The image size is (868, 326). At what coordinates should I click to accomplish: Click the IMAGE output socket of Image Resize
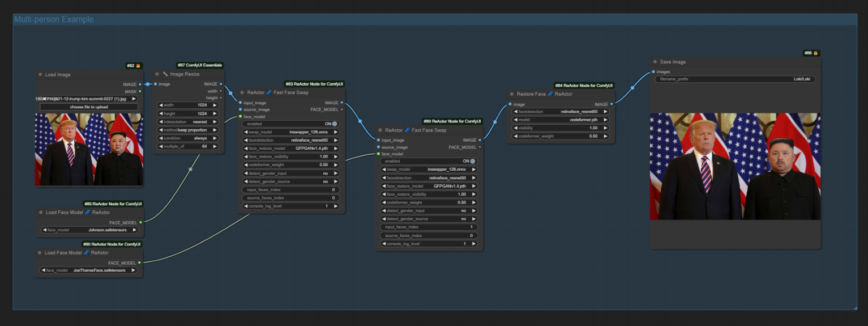pos(221,84)
